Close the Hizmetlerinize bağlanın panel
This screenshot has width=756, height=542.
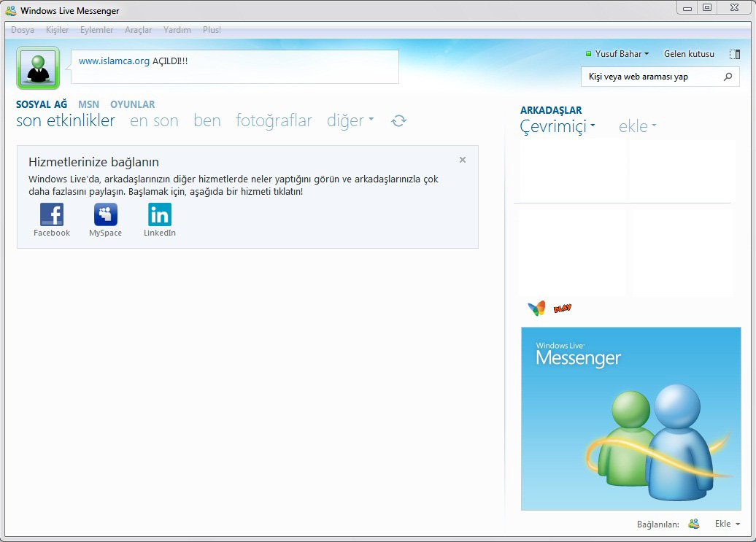click(463, 160)
